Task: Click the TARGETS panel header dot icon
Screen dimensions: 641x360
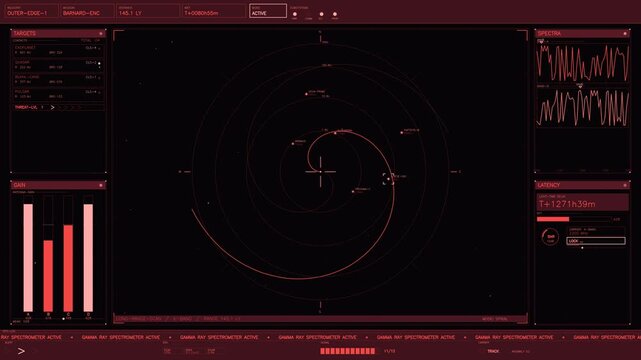Action: click(x=101, y=34)
